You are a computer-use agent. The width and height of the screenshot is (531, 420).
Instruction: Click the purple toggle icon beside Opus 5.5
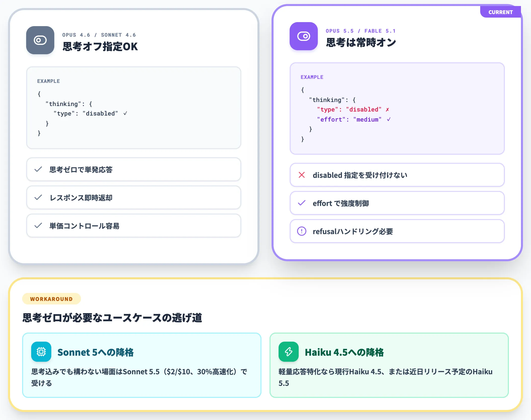pyautogui.click(x=304, y=36)
